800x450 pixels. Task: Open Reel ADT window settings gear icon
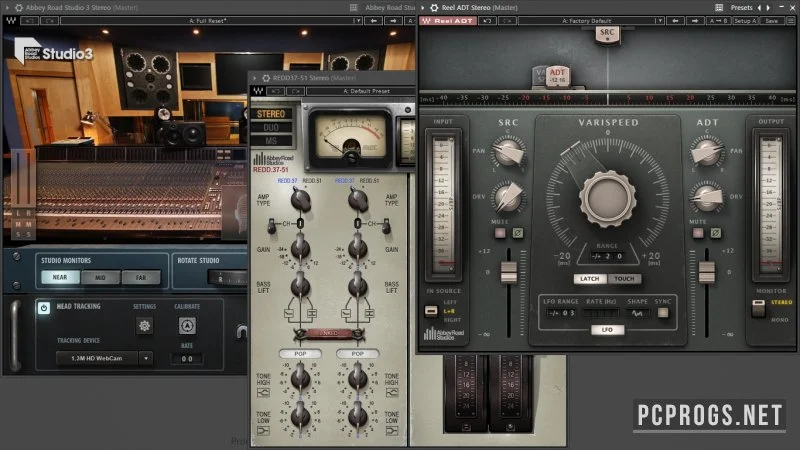[434, 8]
